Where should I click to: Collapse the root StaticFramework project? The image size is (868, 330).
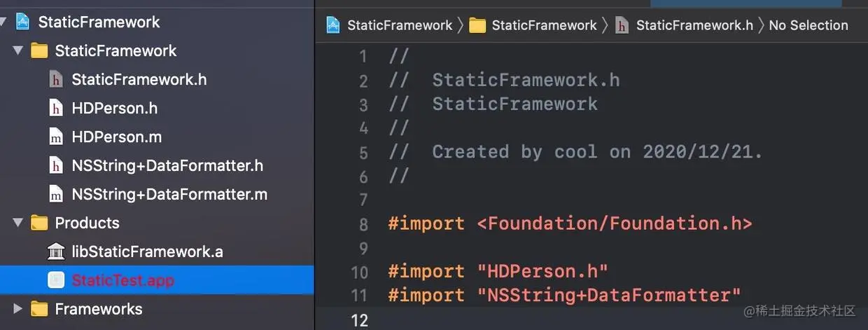pyautogui.click(x=3, y=22)
